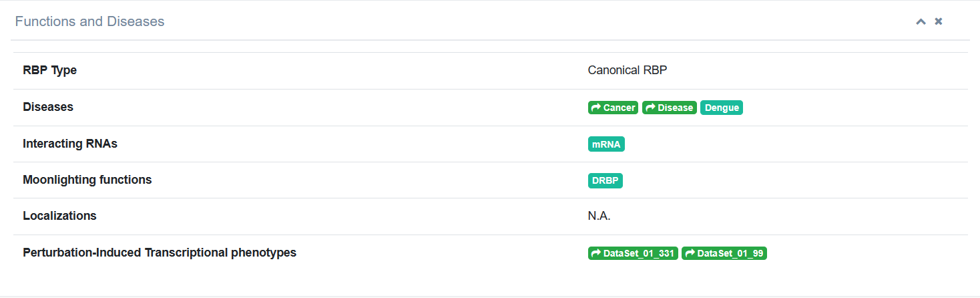Select the Perturbation-Induced Transcriptional phenotypes label
This screenshot has height=298, width=980.
(x=160, y=253)
